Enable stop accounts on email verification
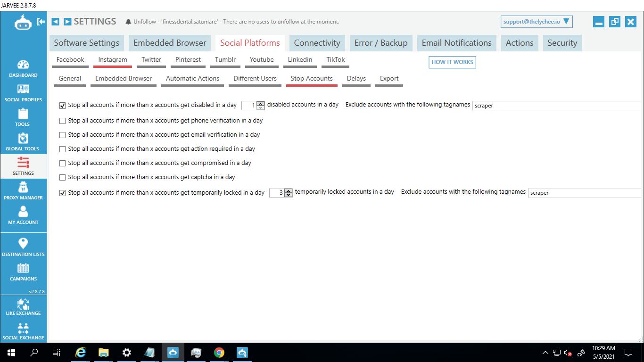Viewport: 644px width, 362px height. point(63,135)
